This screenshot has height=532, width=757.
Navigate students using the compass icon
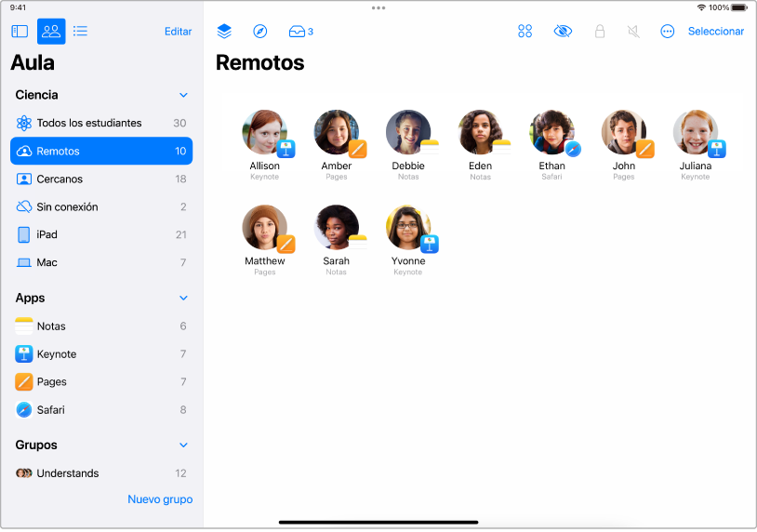(x=260, y=32)
